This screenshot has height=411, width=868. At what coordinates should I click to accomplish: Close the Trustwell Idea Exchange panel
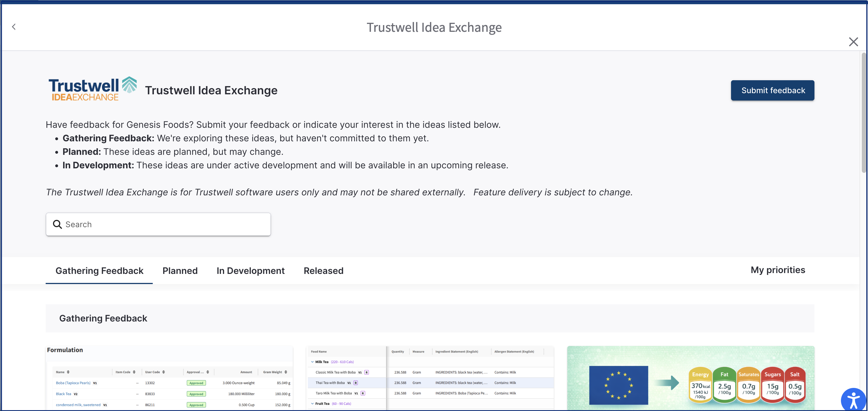853,42
